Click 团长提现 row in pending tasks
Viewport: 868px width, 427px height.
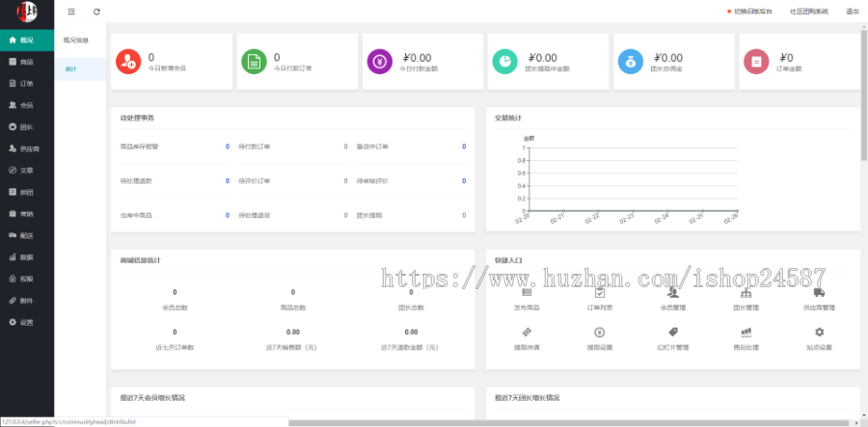[x=411, y=215]
